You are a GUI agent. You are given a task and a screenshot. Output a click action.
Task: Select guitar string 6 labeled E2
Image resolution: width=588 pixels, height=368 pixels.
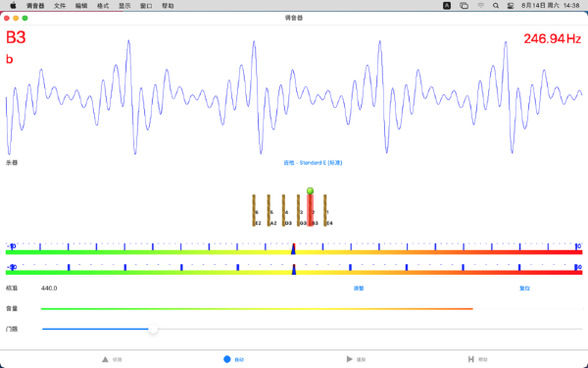255,210
